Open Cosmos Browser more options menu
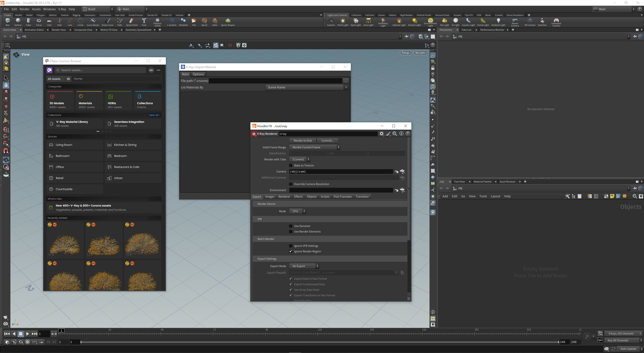Image resolution: width=644 pixels, height=353 pixels. tap(158, 70)
